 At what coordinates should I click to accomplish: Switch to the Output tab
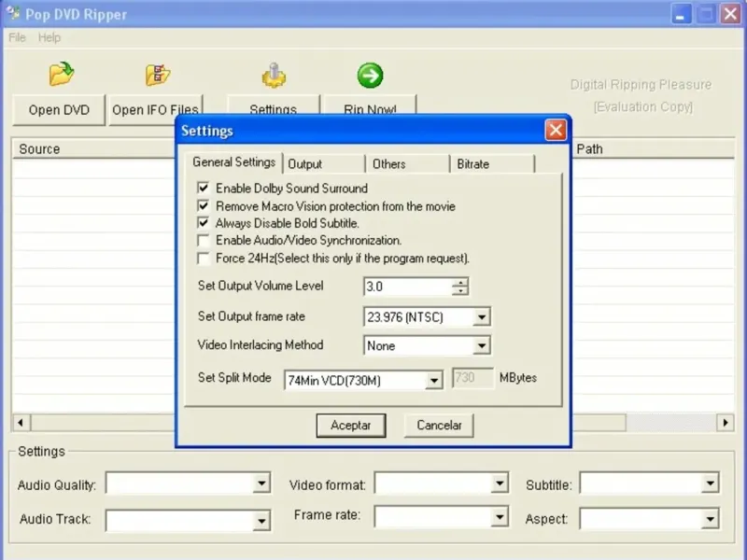pos(324,164)
